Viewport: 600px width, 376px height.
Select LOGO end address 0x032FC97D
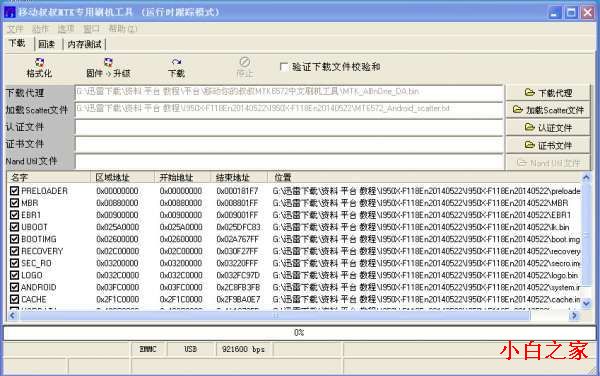click(x=238, y=275)
